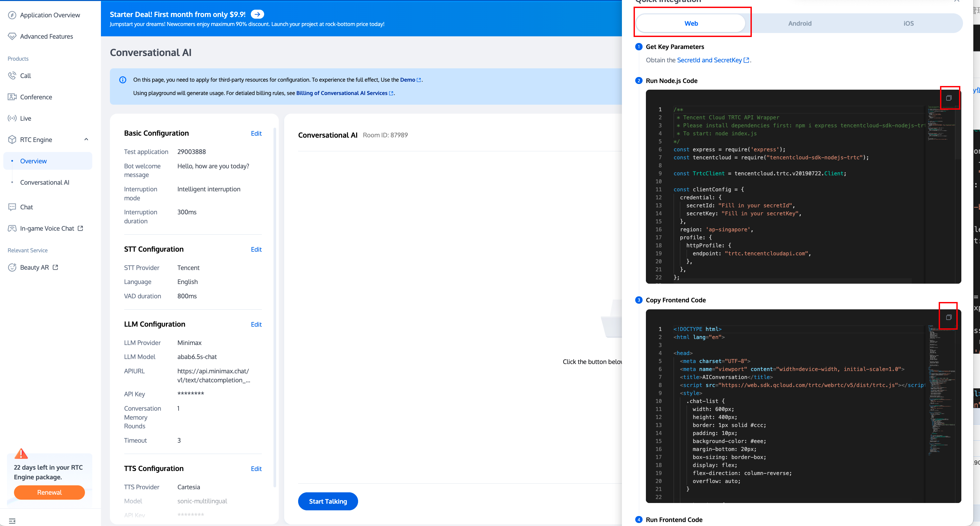Click the Node.js code minimap
The image size is (980, 526).
[941, 123]
